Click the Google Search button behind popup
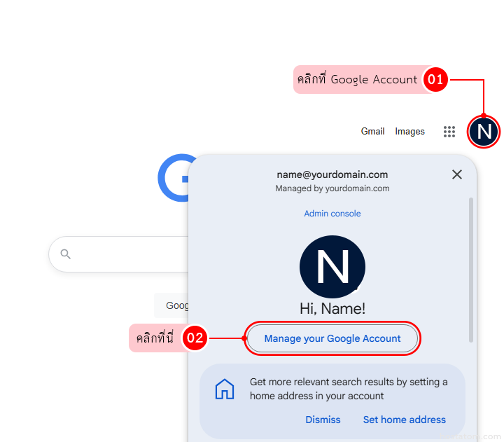Viewport: 504px width, 442px height. click(x=171, y=305)
